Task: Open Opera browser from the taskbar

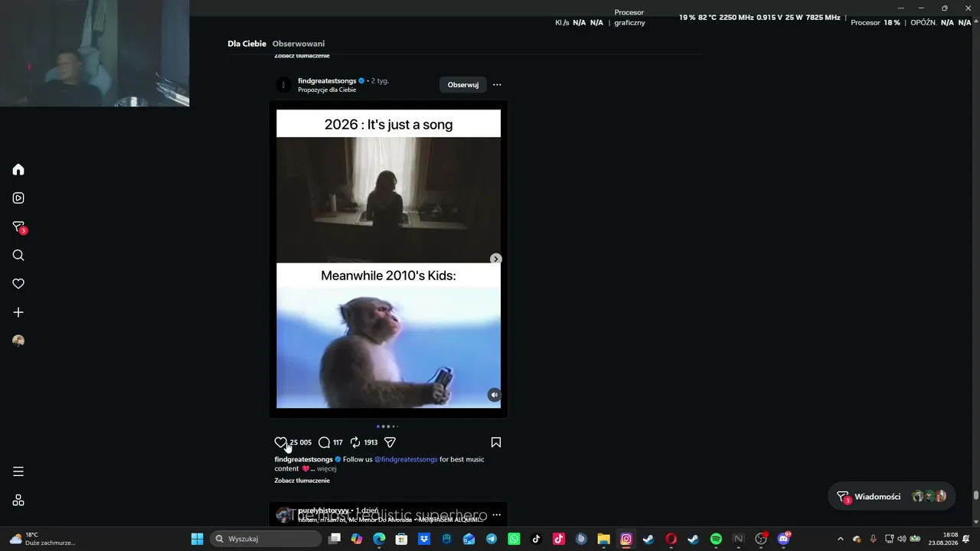Action: coord(671,539)
